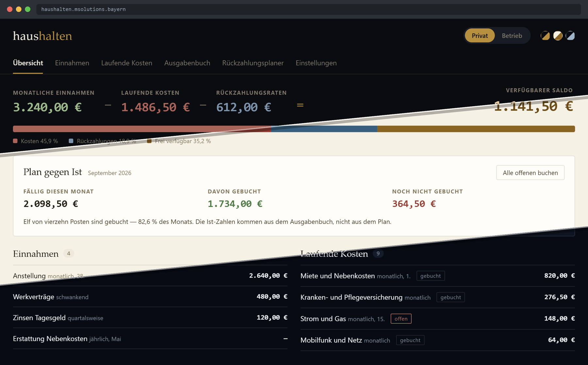Open the Übersicht tab
Screen dimensions: 588x365
[x=28, y=63]
